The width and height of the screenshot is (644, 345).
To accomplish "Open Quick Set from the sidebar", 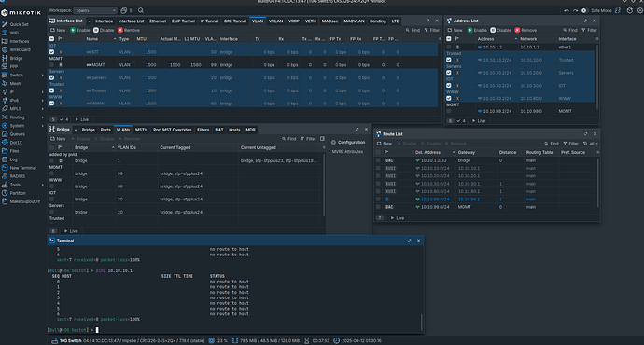I will [x=15, y=24].
